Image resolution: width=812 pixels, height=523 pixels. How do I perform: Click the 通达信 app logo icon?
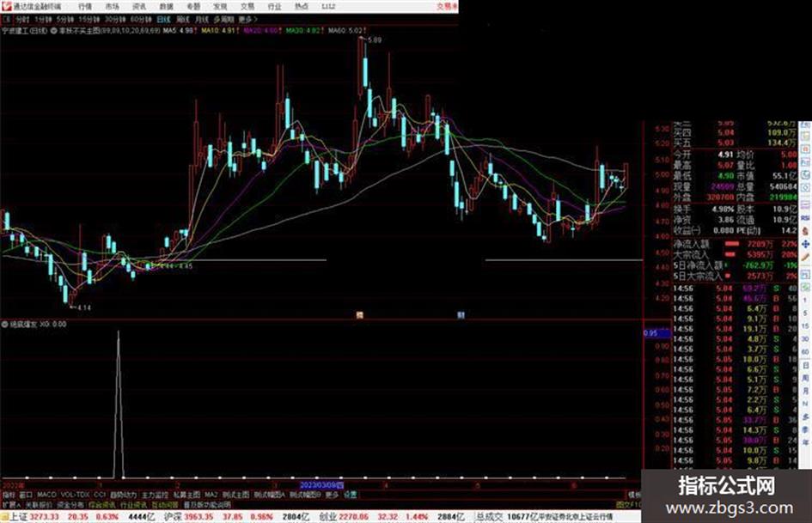[6, 6]
